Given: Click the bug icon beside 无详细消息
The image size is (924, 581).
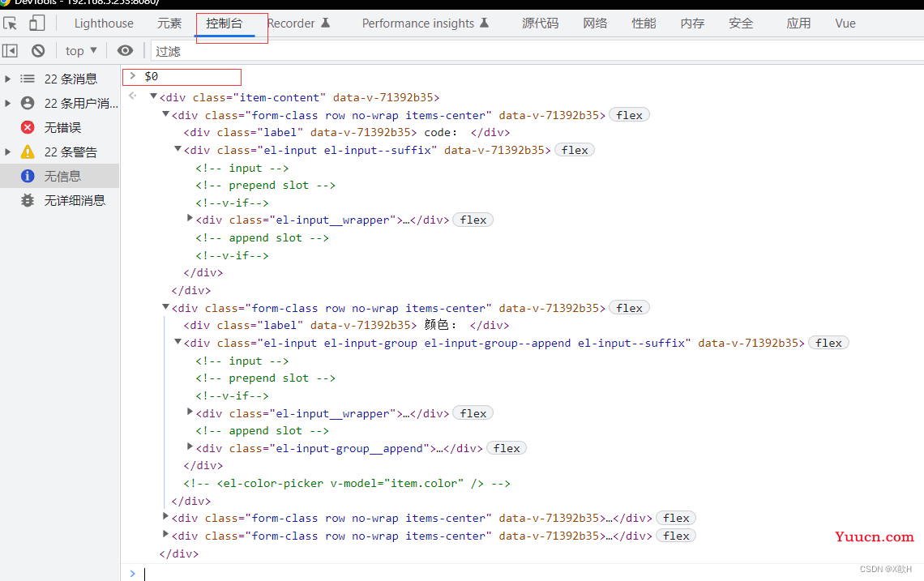Looking at the screenshot, I should click(x=28, y=200).
